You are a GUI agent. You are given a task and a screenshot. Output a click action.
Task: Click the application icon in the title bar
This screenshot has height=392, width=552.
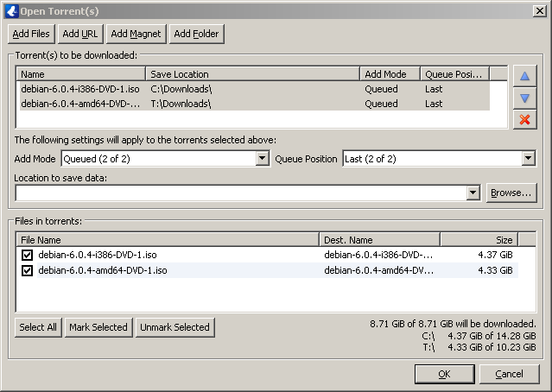tap(10, 9)
